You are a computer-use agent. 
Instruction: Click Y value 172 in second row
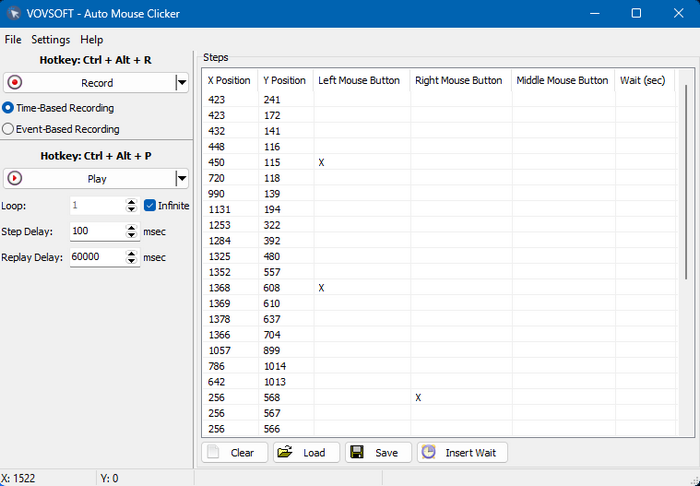point(272,116)
